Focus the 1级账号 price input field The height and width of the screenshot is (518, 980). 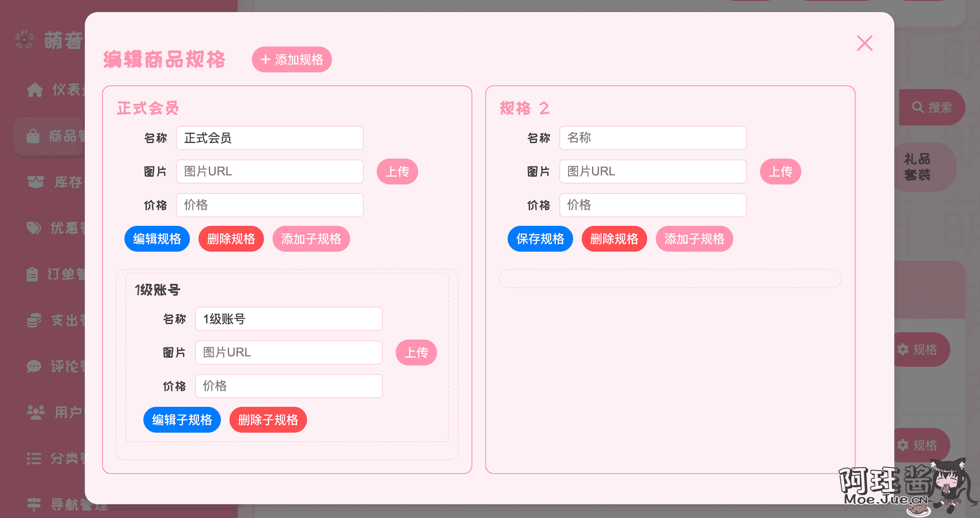point(289,386)
